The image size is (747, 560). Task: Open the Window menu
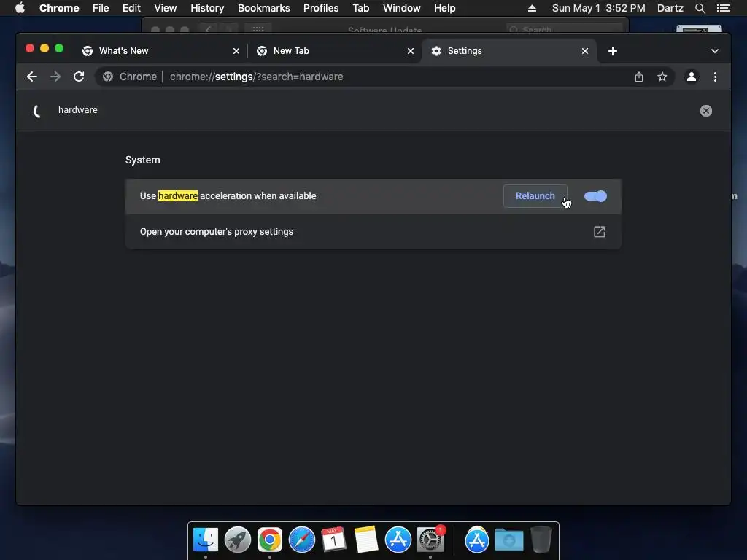(x=402, y=8)
